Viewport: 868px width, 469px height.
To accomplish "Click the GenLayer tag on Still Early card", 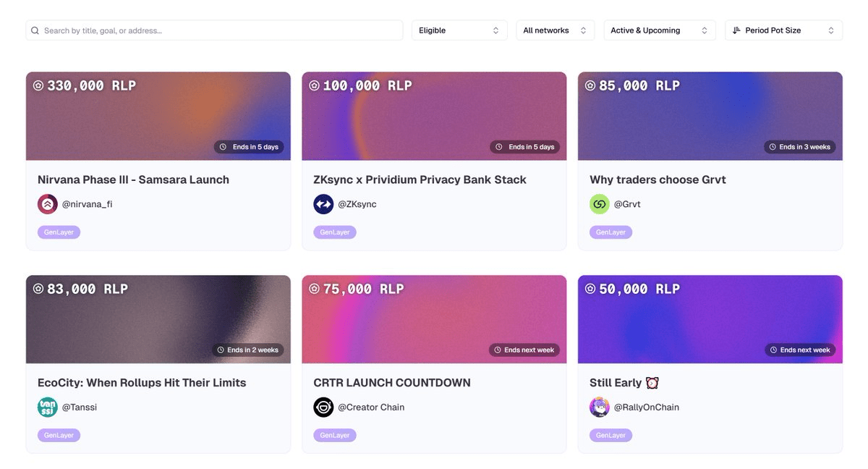I will (x=610, y=435).
